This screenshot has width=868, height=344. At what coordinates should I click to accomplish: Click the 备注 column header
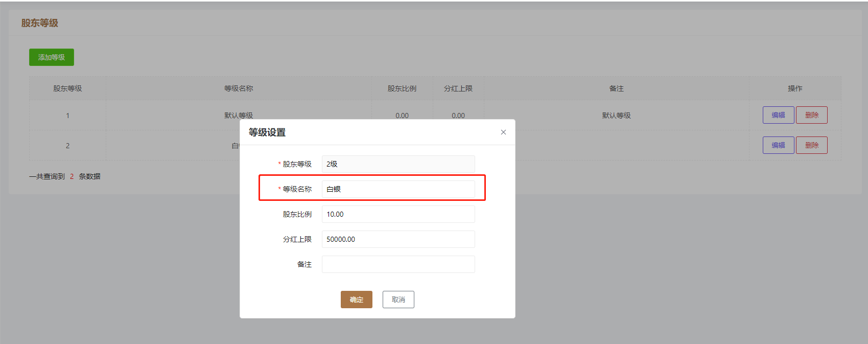(617, 88)
